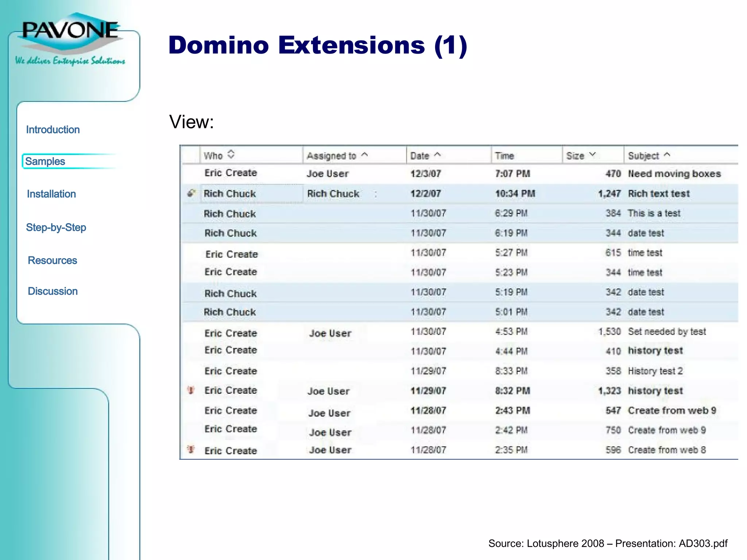Click the time 7:07 PM

[x=512, y=174]
